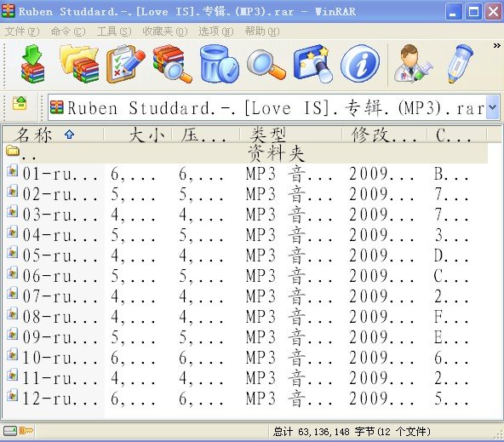The width and height of the screenshot is (504, 442).
Task: Select the parent folder '..' row
Action: tap(246, 153)
